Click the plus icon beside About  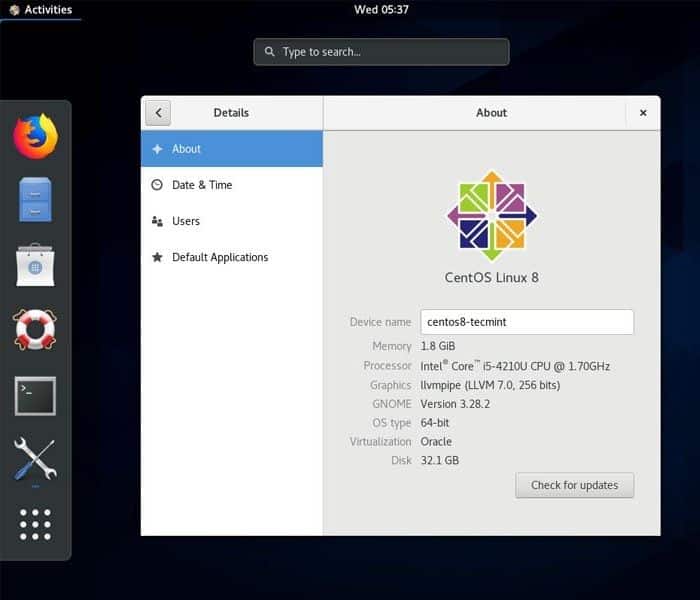(x=157, y=149)
